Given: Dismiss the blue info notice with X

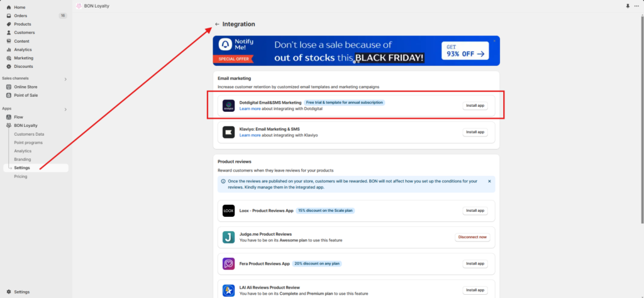Looking at the screenshot, I should 489,181.
